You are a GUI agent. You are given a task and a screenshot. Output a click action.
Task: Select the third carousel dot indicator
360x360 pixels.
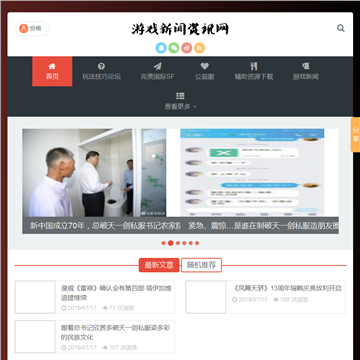click(x=178, y=243)
